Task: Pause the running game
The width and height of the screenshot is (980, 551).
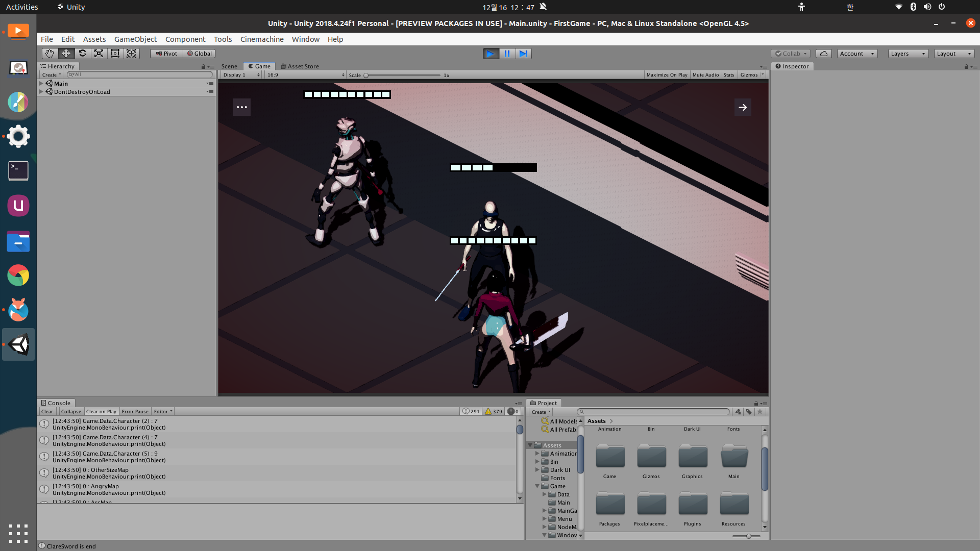Action: pos(507,54)
